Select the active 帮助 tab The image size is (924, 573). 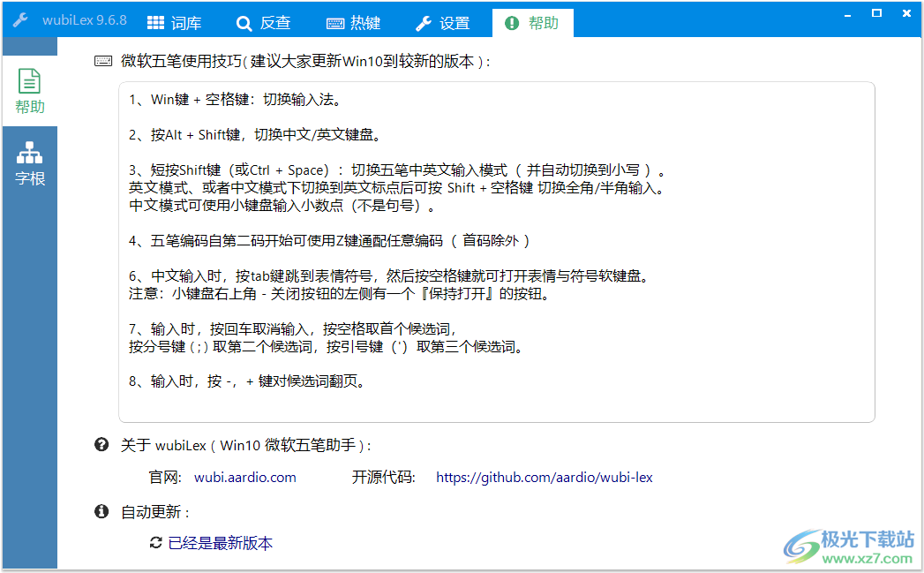[533, 23]
